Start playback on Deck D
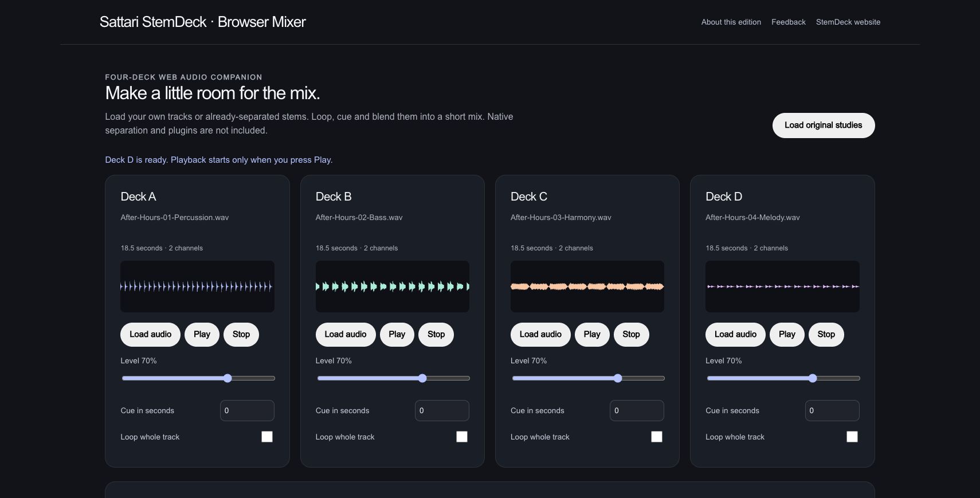 coord(787,335)
